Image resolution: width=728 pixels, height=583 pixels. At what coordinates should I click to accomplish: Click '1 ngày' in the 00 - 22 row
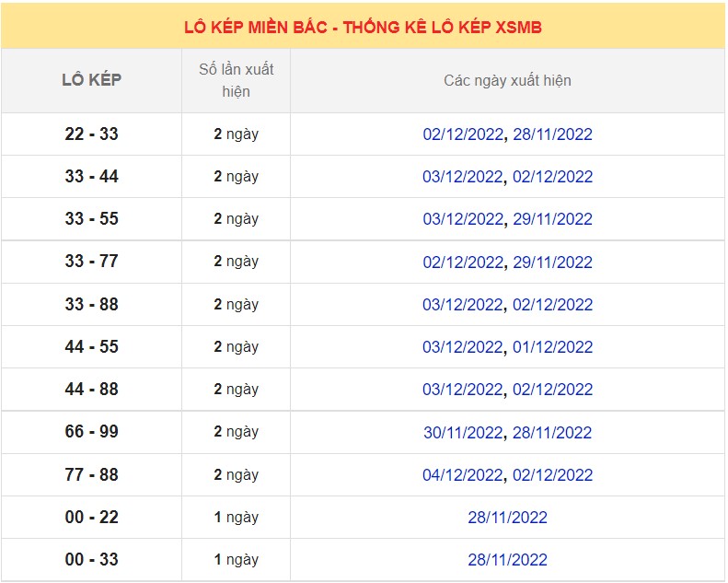point(236,517)
